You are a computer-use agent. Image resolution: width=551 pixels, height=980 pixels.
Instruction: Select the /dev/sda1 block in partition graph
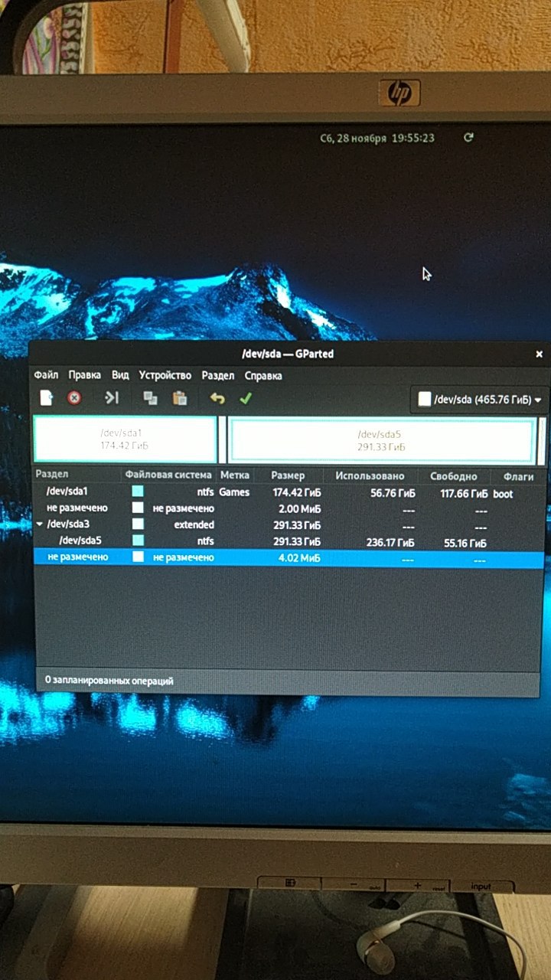125,439
